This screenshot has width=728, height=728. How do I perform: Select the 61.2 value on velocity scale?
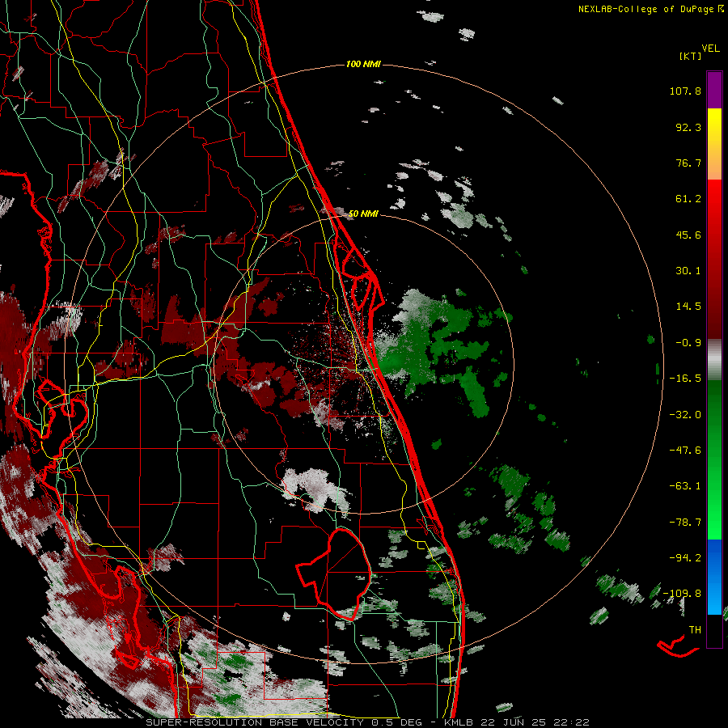(688, 199)
